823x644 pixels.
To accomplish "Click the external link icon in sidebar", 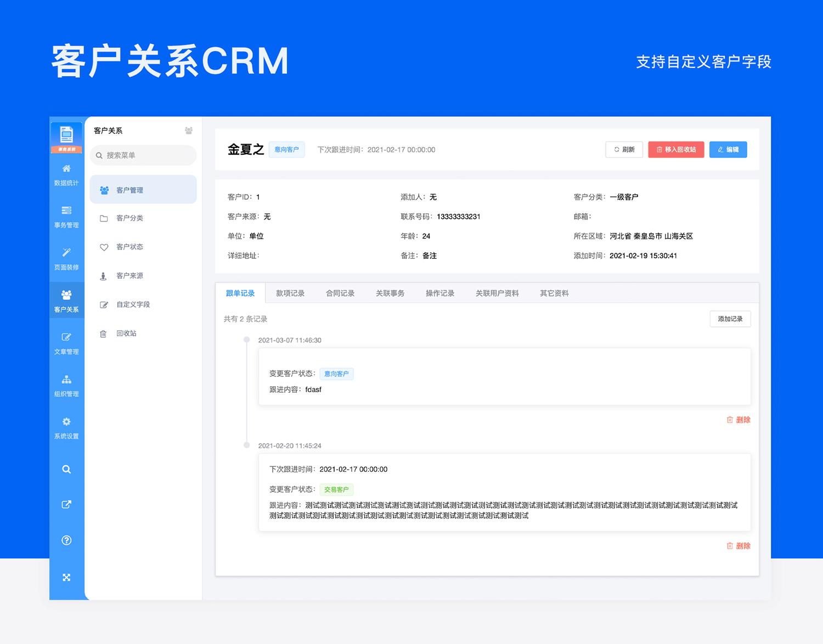I will pyautogui.click(x=66, y=505).
